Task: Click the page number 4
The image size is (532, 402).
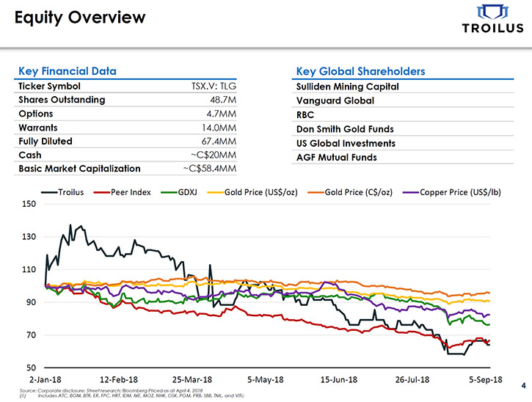Action: (x=524, y=386)
